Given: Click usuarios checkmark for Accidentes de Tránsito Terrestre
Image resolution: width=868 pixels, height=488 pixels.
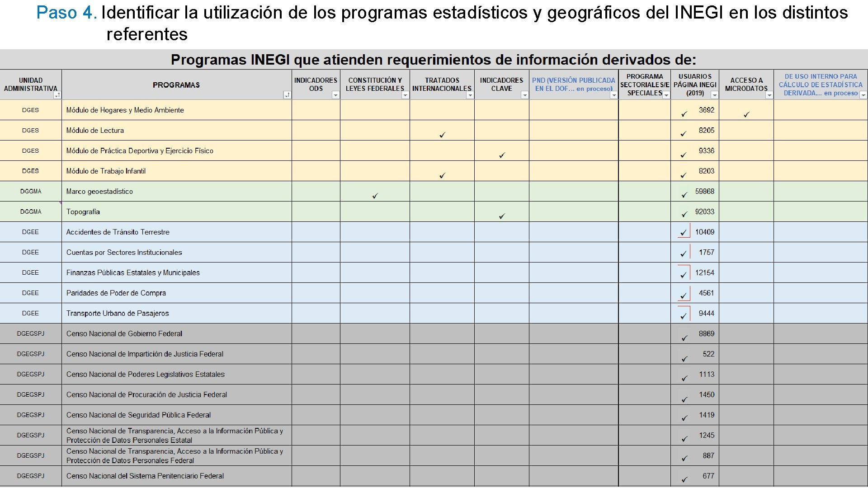Looking at the screenshot, I should [684, 233].
